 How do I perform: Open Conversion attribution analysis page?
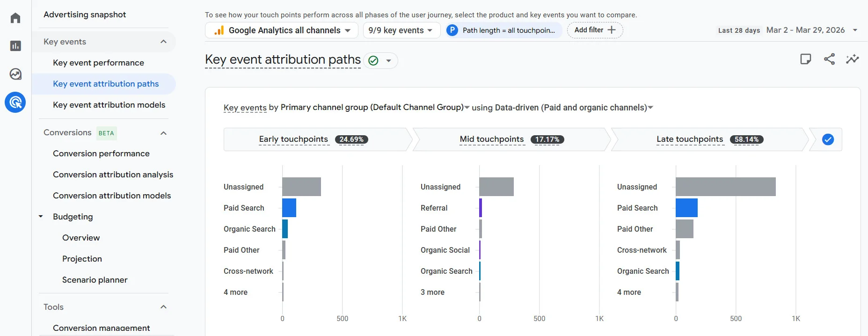tap(113, 175)
